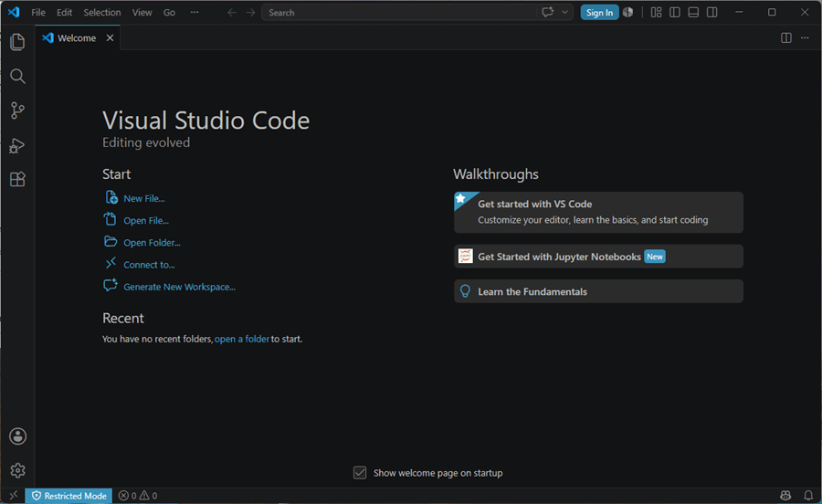Open the Go menu
The height and width of the screenshot is (504, 822).
click(x=169, y=13)
